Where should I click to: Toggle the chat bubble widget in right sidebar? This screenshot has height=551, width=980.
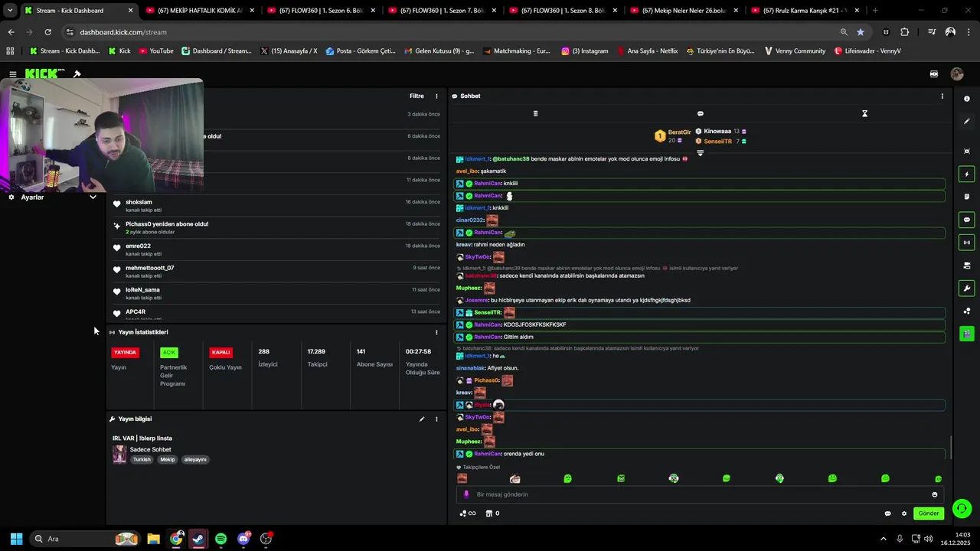pos(967,220)
